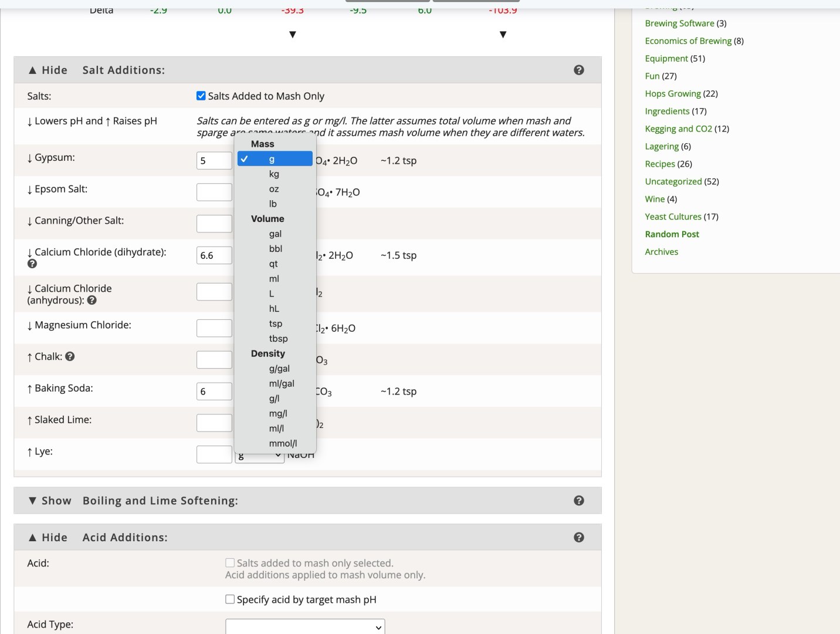Choose tsp in the Volume unit list
The width and height of the screenshot is (840, 634).
coord(276,323)
